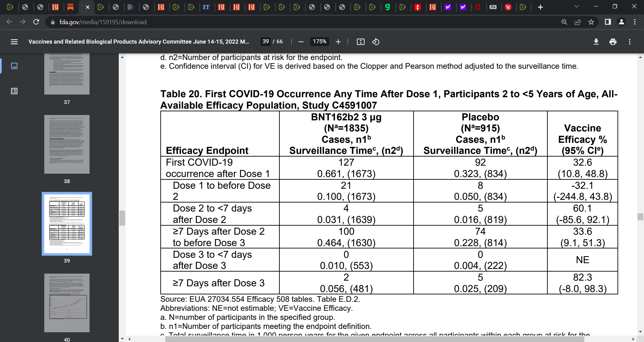Close the active PDF tab
The image size is (644, 342).
coord(88,7)
